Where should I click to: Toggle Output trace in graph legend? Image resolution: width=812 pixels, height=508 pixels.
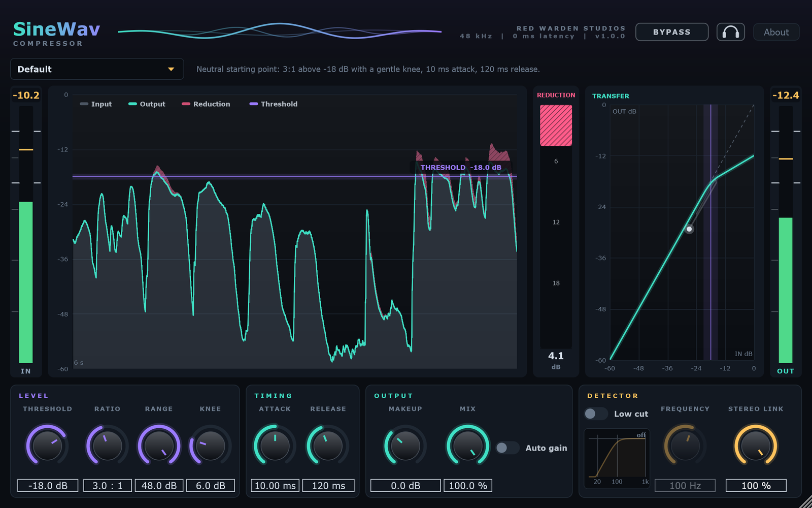coord(147,104)
